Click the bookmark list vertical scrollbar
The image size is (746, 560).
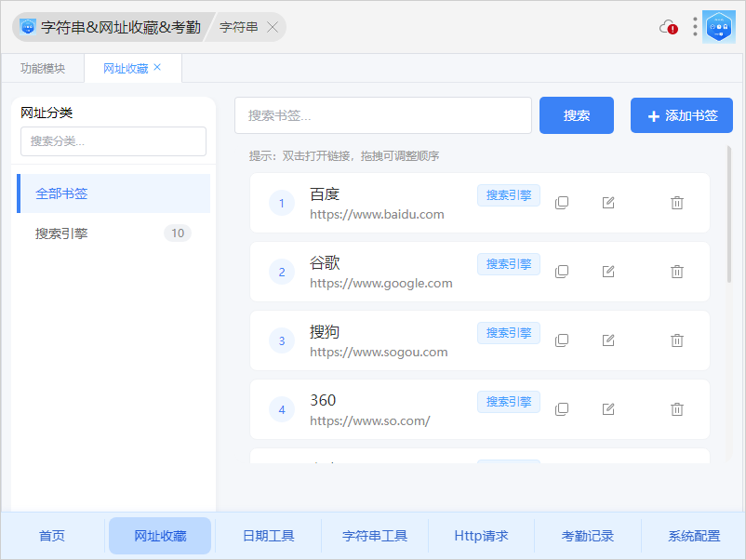729,215
